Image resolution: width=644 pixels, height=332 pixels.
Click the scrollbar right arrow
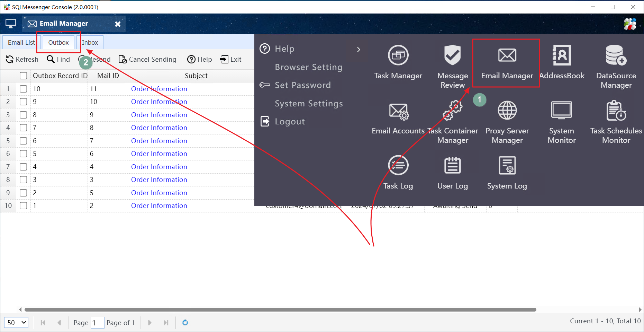pyautogui.click(x=640, y=309)
